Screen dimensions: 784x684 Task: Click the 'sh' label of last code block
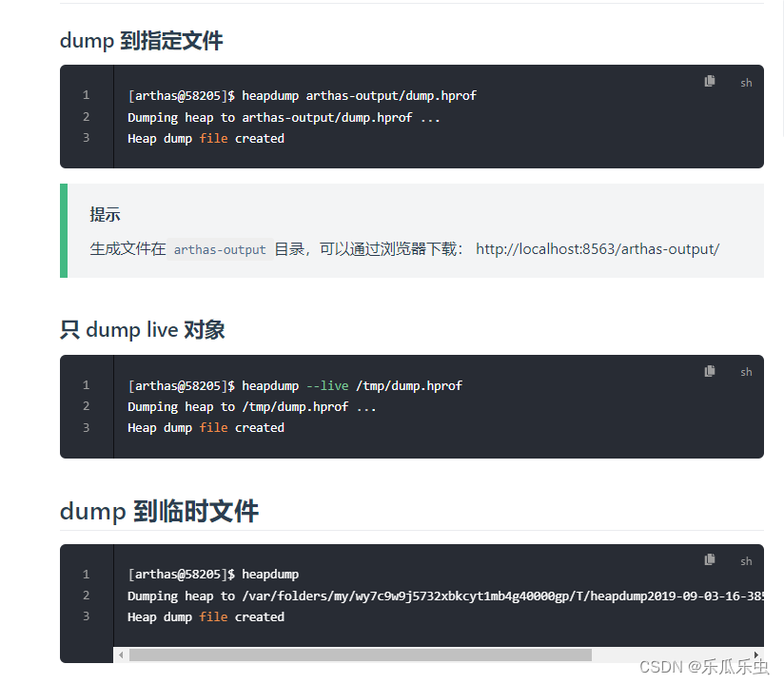746,561
